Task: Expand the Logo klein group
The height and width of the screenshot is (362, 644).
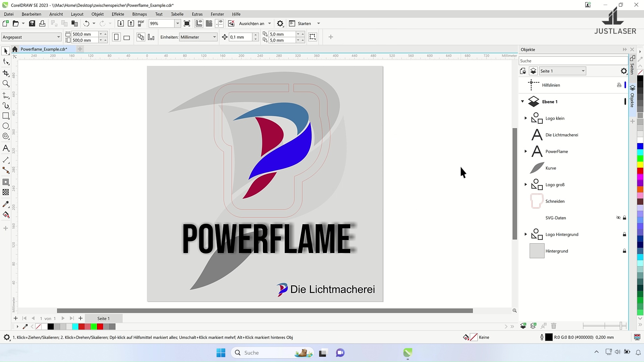Action: click(526, 118)
